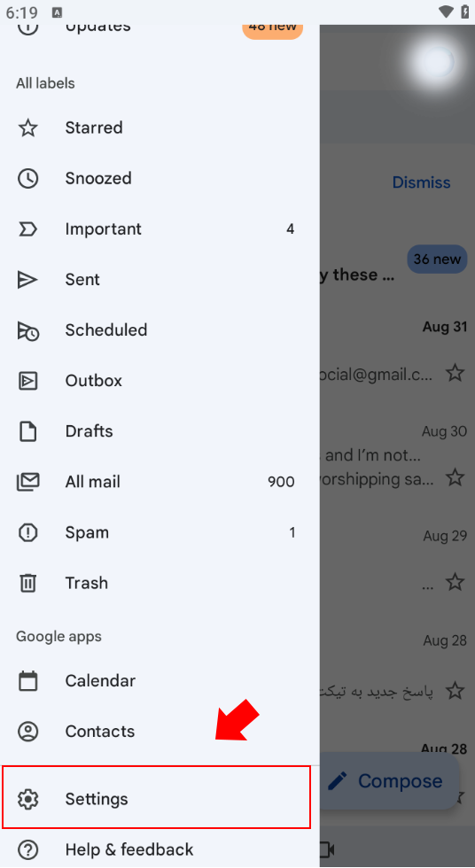Toggle star on Aug 30 email
Viewport: 475px width, 868px height.
pos(456,477)
